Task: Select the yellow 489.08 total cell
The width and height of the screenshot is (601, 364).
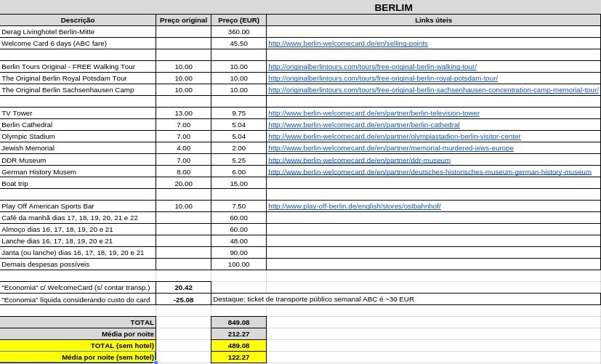Action: coord(238,346)
